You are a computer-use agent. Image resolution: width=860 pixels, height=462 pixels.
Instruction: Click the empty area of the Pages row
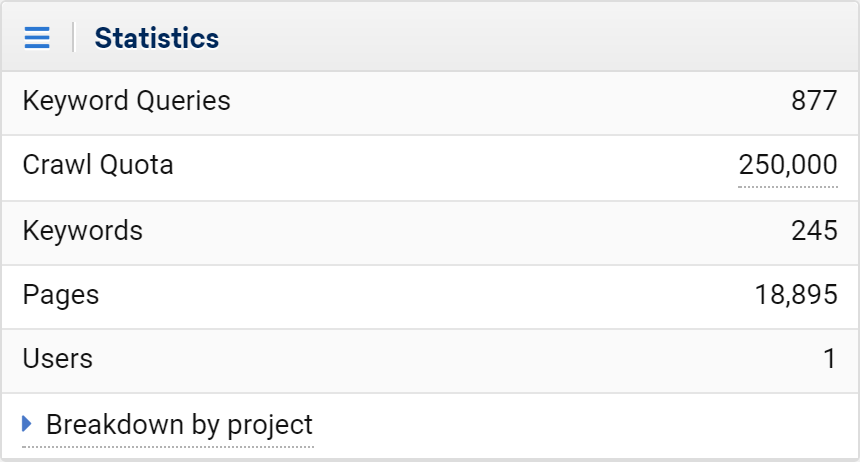(427, 295)
